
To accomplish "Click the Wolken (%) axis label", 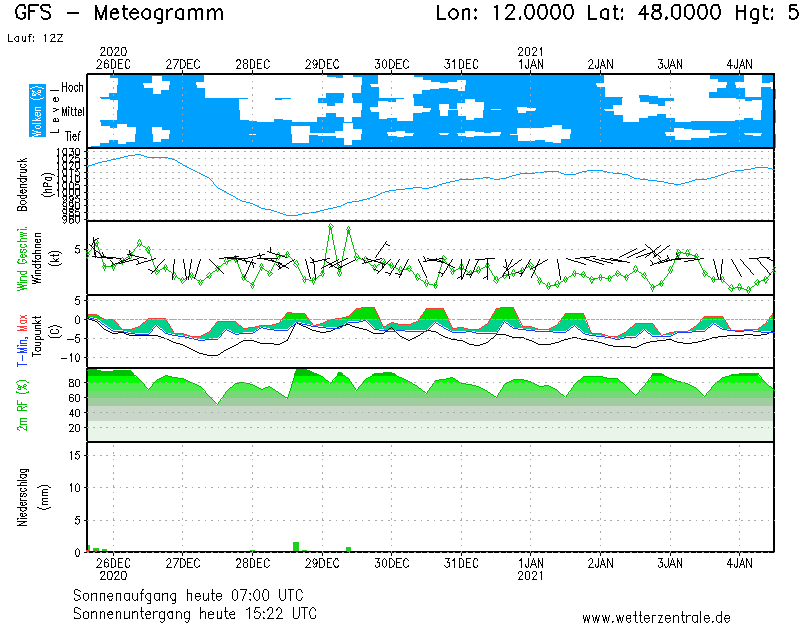I will [x=37, y=111].
